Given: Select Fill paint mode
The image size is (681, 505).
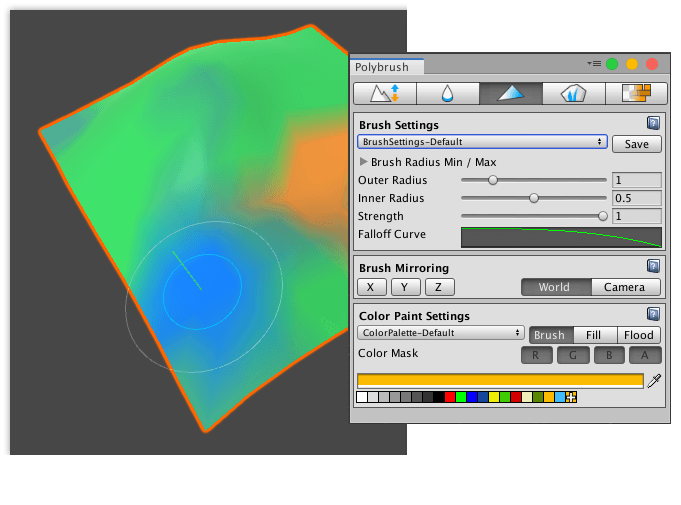Looking at the screenshot, I should (595, 335).
